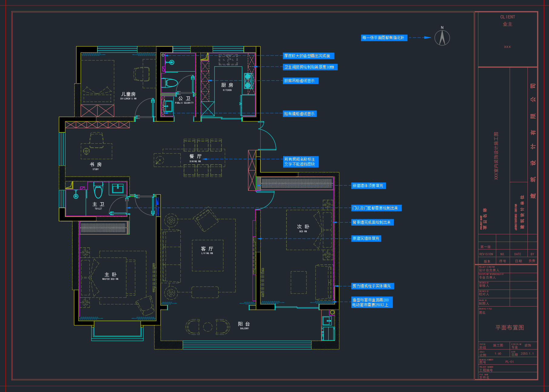Select the 门以及门套都需要绘制出来 annotation
The image size is (549, 392).
coord(376,208)
